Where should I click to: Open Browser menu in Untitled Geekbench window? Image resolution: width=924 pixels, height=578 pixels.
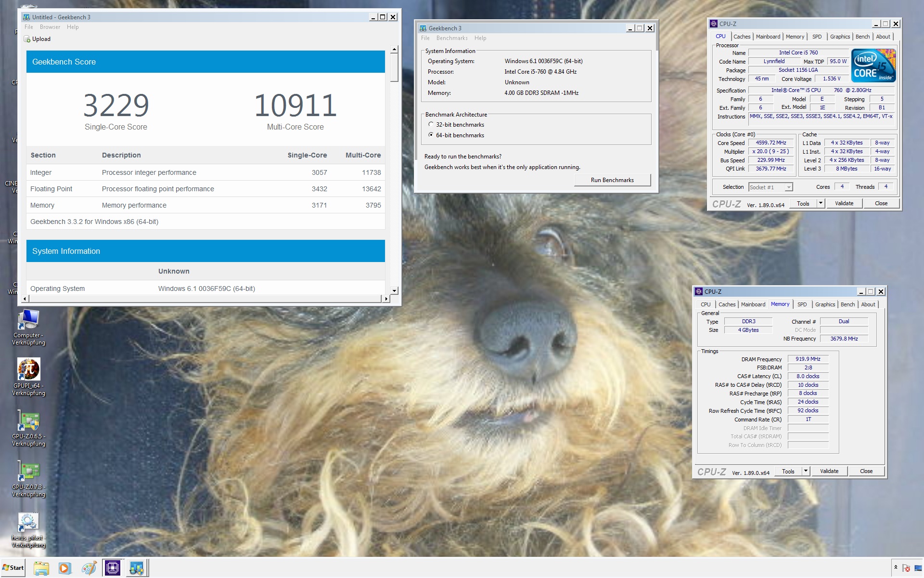coord(50,27)
